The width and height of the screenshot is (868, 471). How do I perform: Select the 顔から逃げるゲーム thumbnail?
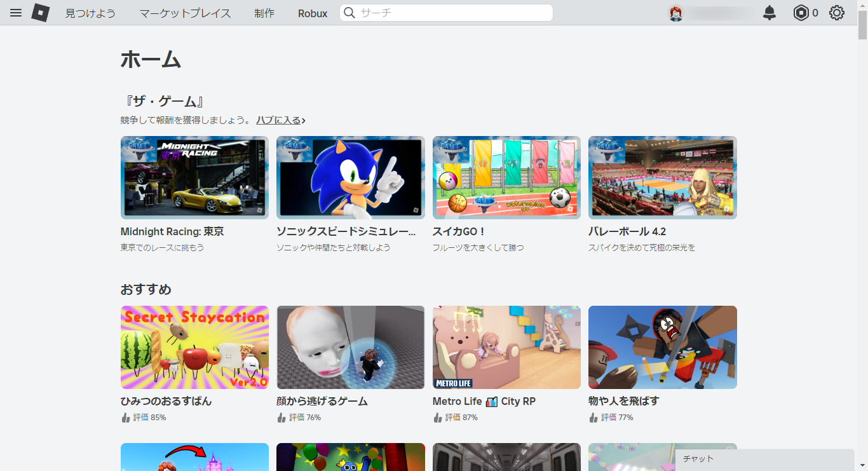coord(351,347)
